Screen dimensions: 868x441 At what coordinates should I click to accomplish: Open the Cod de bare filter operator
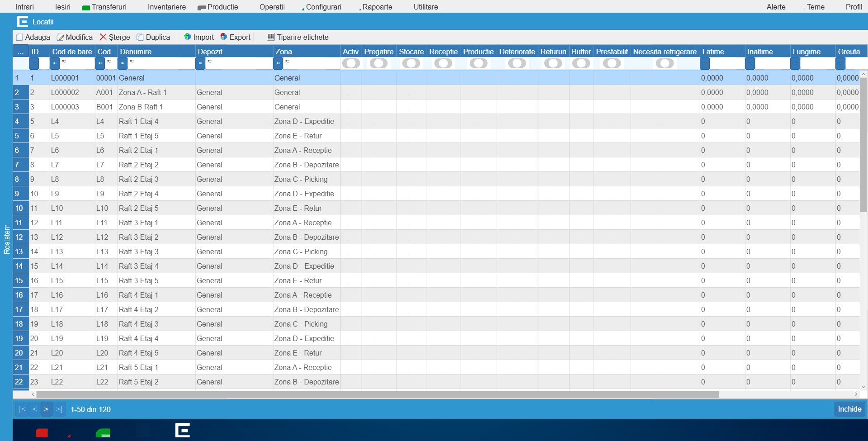[55, 63]
